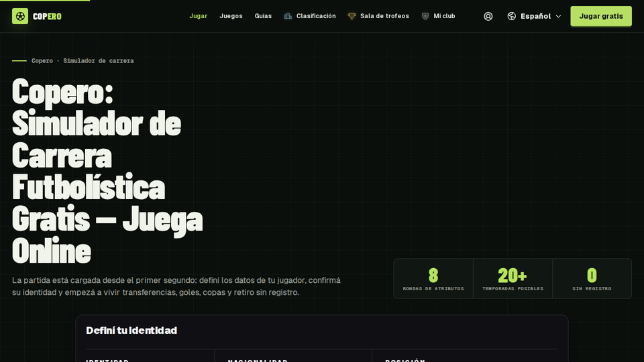Click the description paragraph about la partida
This screenshot has height=362, width=644.
tap(176, 286)
